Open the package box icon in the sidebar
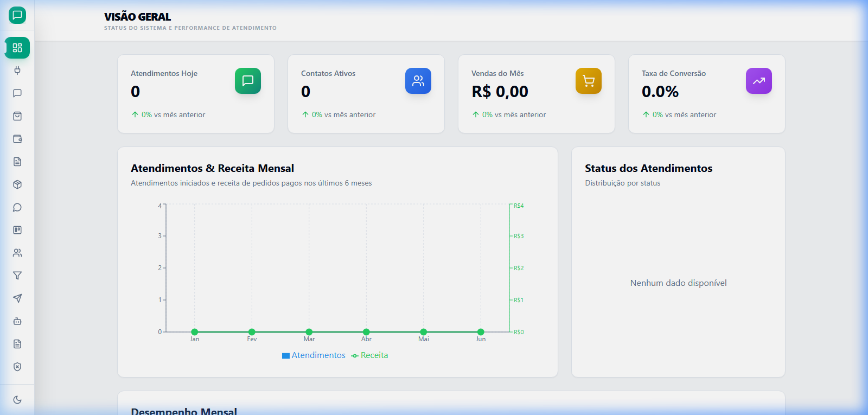This screenshot has height=415, width=868. 17,184
